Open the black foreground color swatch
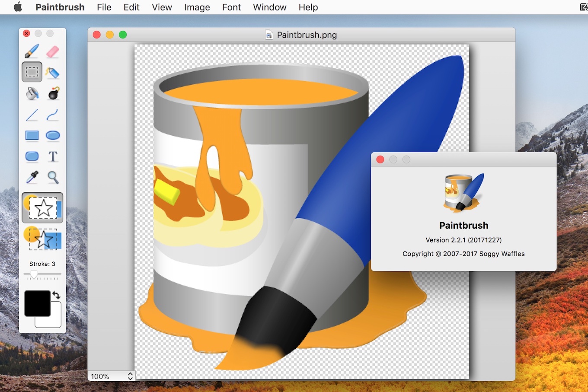 pos(38,303)
